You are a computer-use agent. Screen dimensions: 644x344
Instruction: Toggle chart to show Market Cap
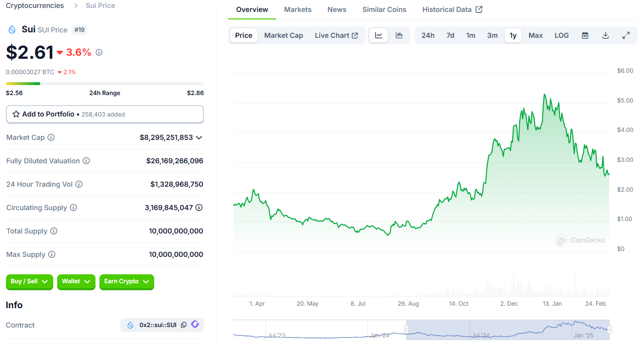[283, 35]
